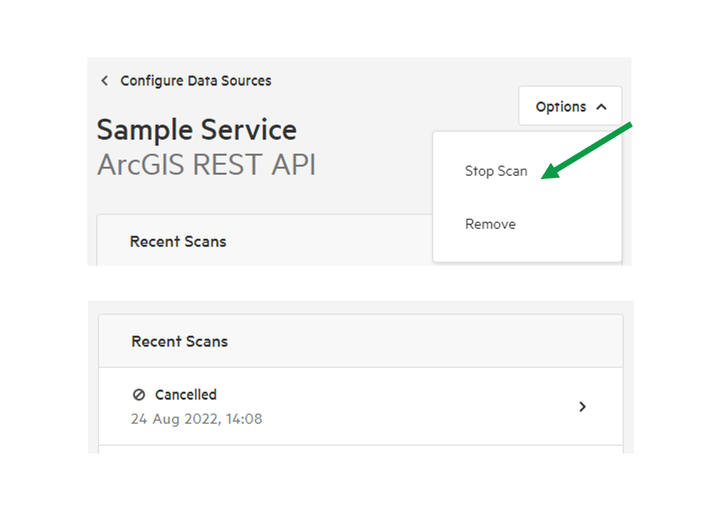Click the green arrow annotation head
This screenshot has height=506, width=720.
[x=551, y=171]
